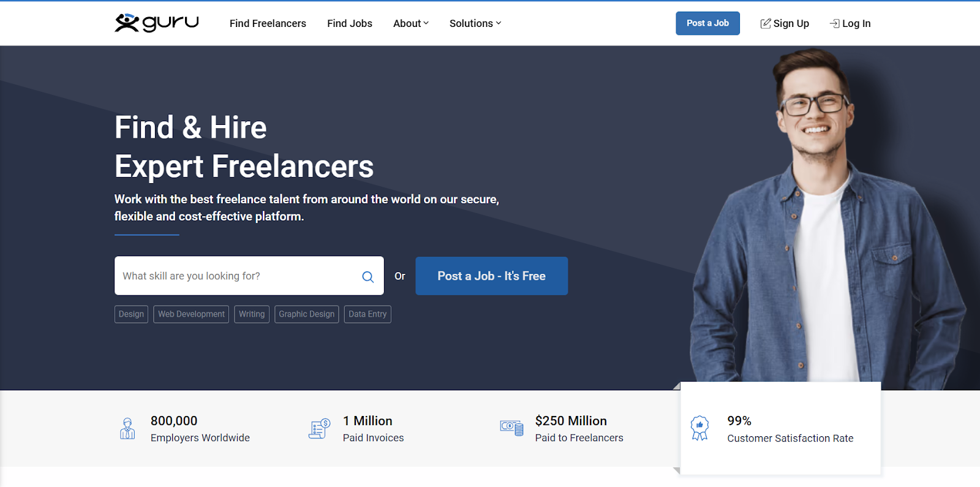The width and height of the screenshot is (980, 487).
Task: Select the Data Entry skill tag
Action: 367,314
